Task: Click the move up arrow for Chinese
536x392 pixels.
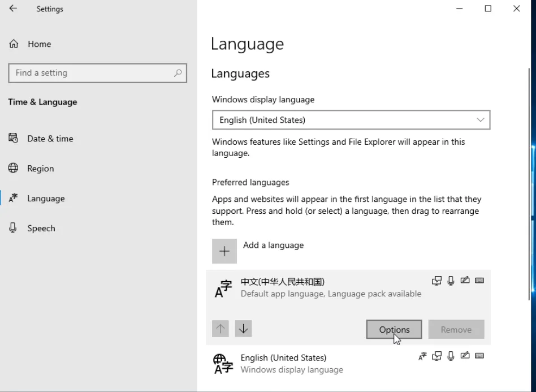Action: point(221,329)
